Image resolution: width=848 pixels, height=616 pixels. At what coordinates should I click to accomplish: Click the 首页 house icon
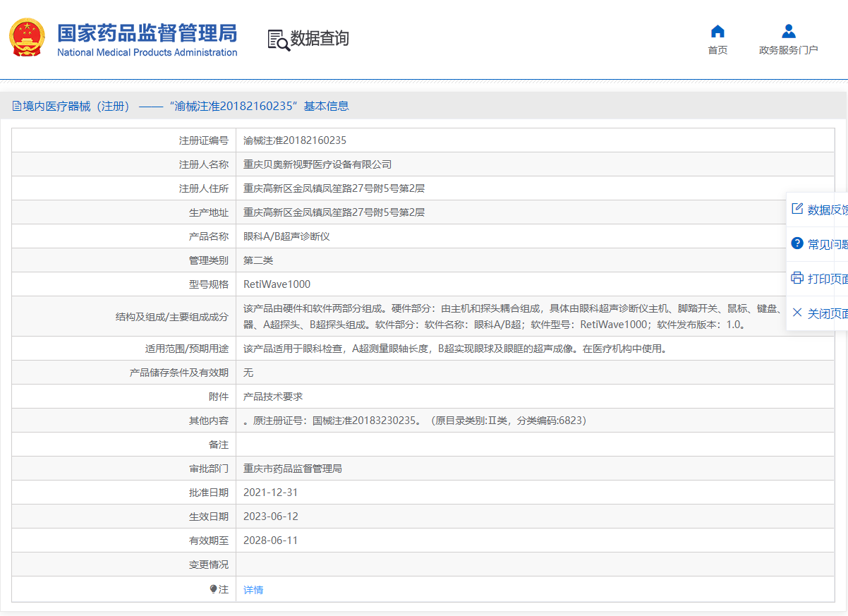pyautogui.click(x=717, y=31)
